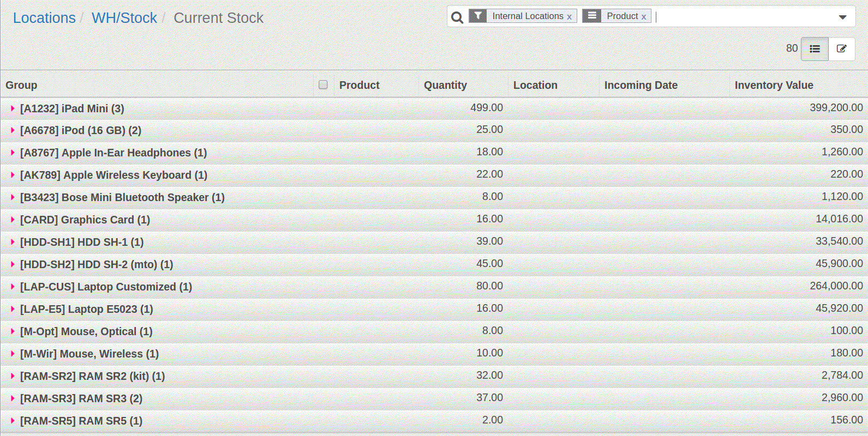Click the search magnifier icon
868x436 pixels.
457,17
